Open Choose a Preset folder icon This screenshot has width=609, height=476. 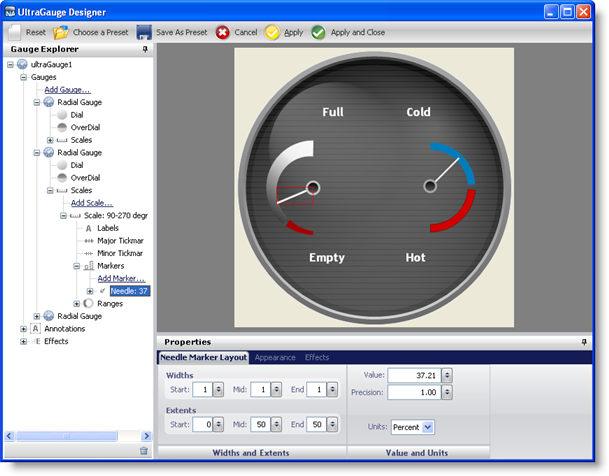tap(61, 32)
